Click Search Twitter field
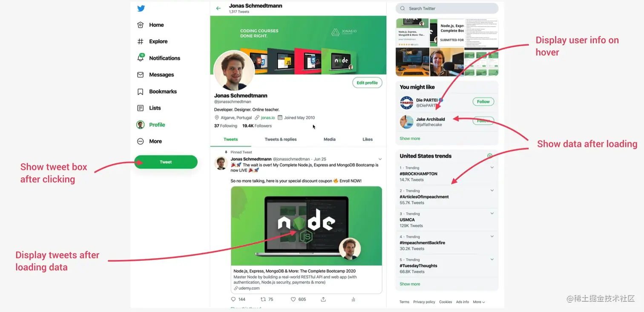Viewport: 644px width, 312px height. point(447,9)
